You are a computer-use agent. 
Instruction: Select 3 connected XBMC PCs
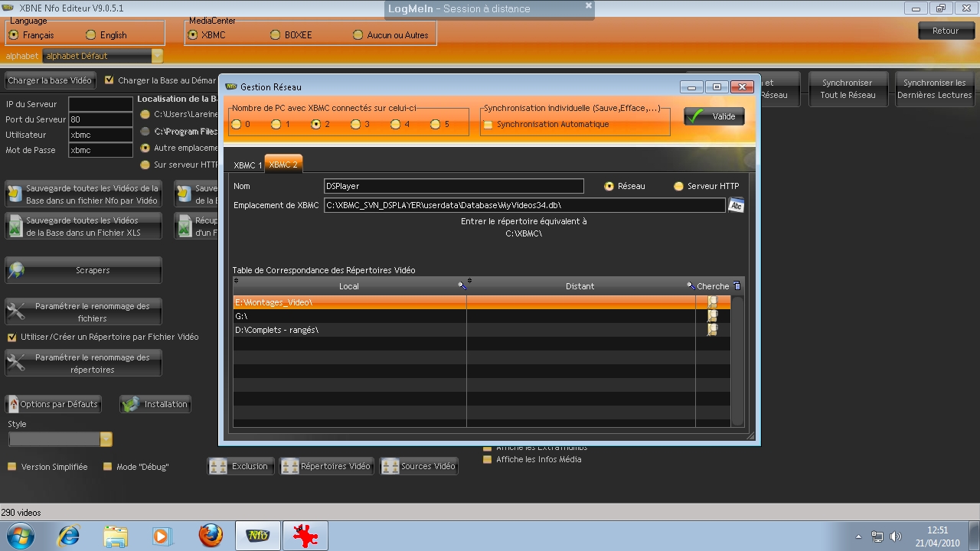[x=355, y=124]
